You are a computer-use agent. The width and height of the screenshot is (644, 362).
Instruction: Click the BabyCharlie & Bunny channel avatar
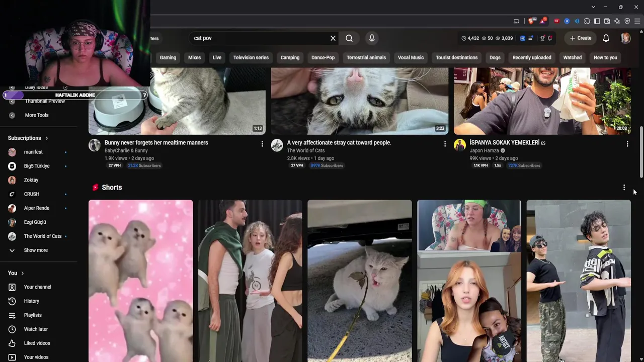coord(95,145)
